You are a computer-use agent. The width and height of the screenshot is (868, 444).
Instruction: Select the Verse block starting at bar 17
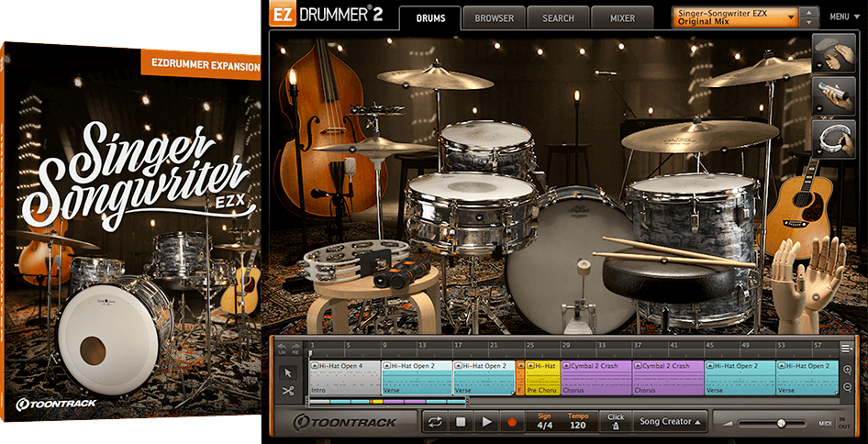(x=484, y=378)
